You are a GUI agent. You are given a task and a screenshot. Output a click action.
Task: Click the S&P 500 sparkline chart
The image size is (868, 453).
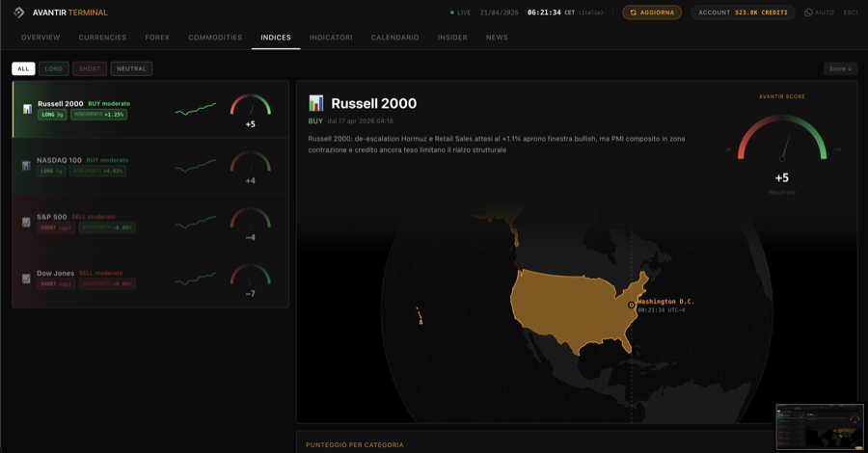[x=196, y=222]
